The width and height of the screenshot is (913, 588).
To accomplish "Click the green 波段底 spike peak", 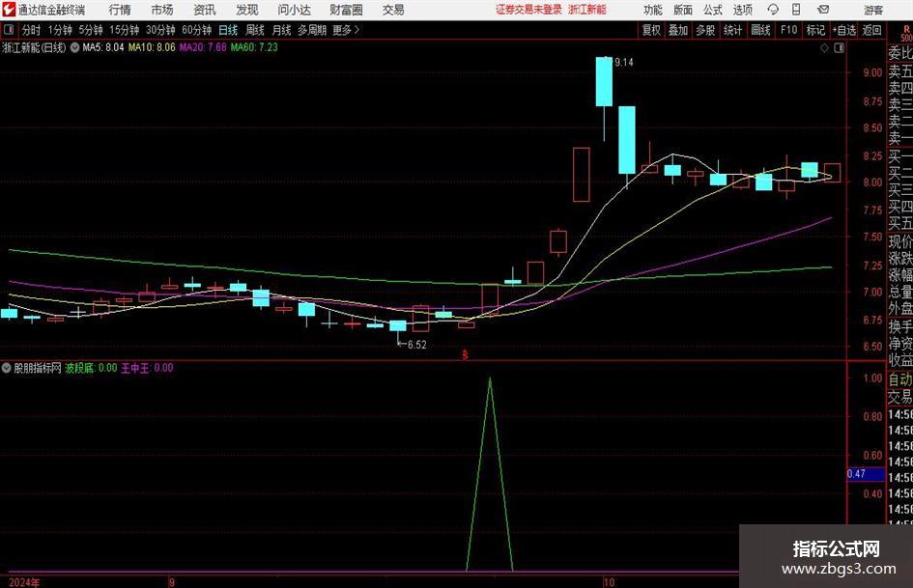I will pos(490,379).
